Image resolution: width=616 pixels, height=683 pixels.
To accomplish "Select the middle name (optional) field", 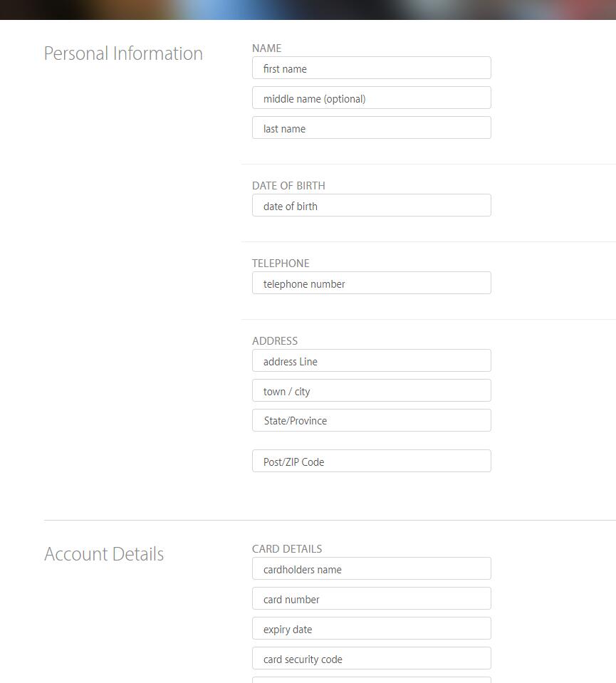I will (371, 98).
